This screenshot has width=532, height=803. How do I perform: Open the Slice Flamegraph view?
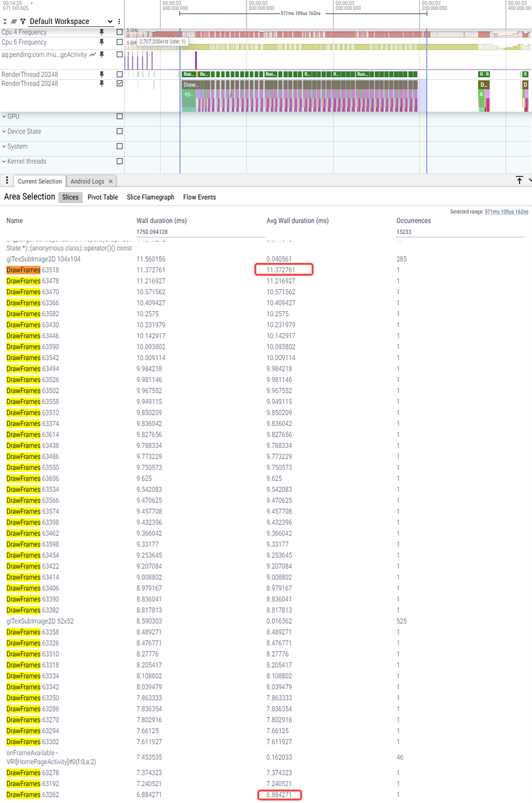pos(151,197)
